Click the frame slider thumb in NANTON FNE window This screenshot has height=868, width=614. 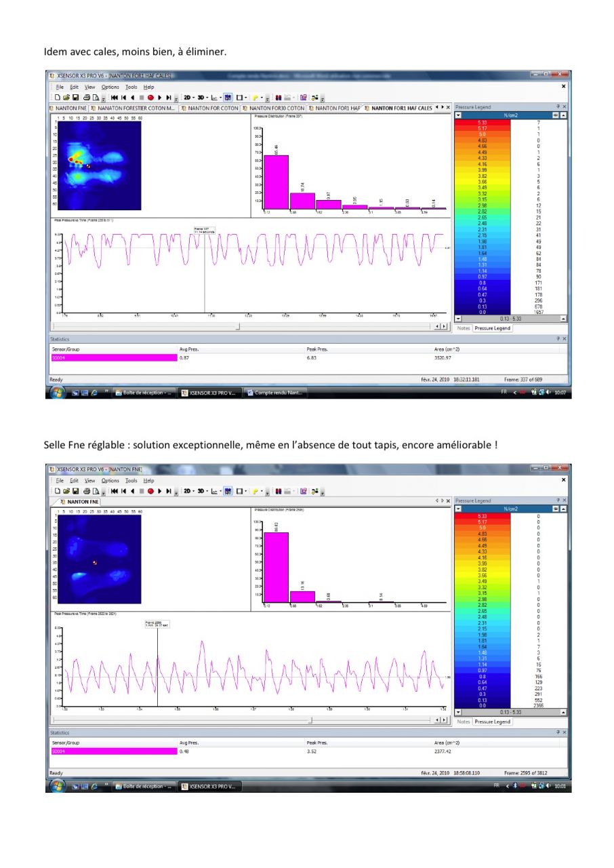coord(310,719)
